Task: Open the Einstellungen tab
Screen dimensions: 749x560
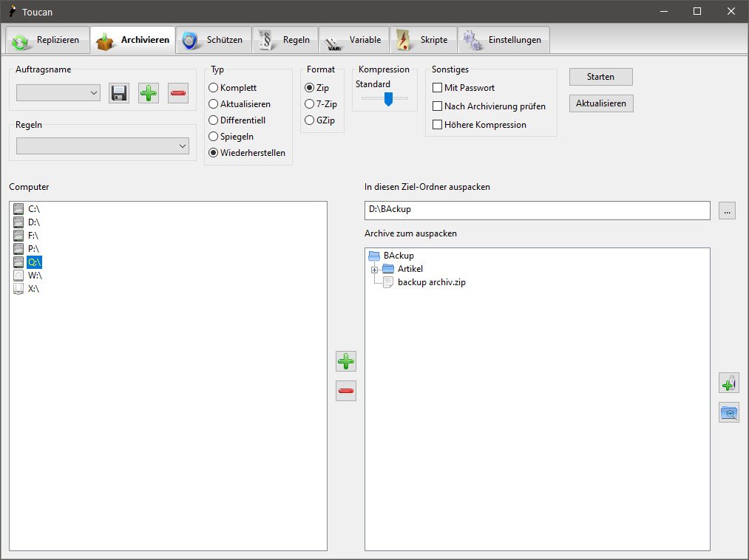Action: coord(504,40)
